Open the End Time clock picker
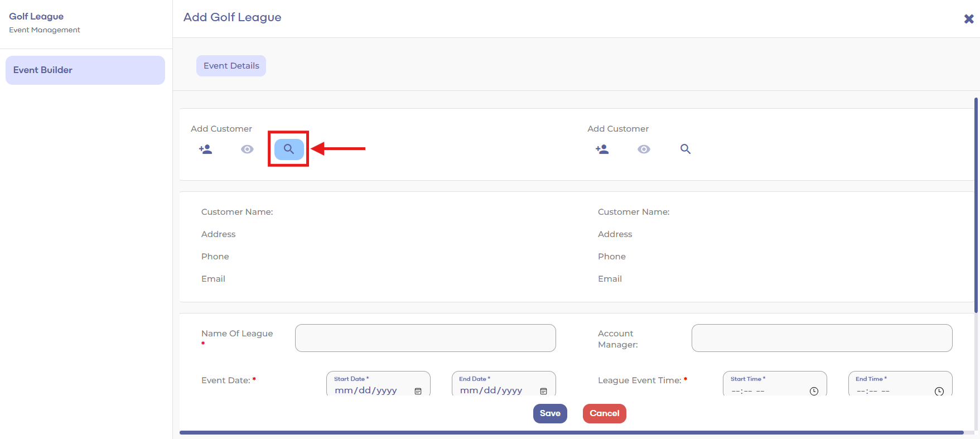The width and height of the screenshot is (980, 439). click(x=939, y=391)
